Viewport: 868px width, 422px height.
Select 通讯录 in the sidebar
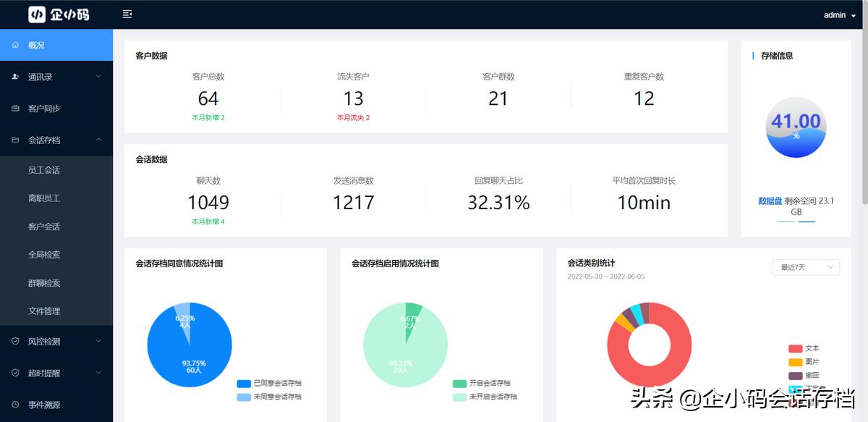pos(43,76)
